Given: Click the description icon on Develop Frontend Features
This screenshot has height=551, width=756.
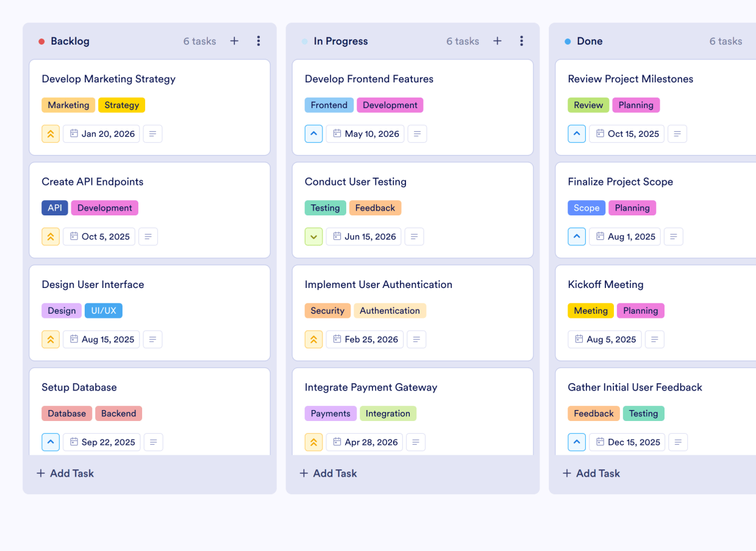Looking at the screenshot, I should (417, 134).
